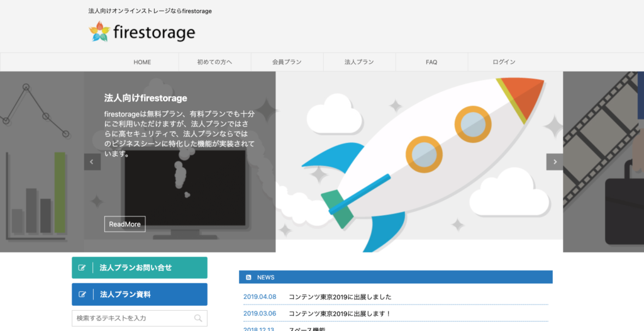Click the NEWS RSS feed icon

(x=248, y=278)
